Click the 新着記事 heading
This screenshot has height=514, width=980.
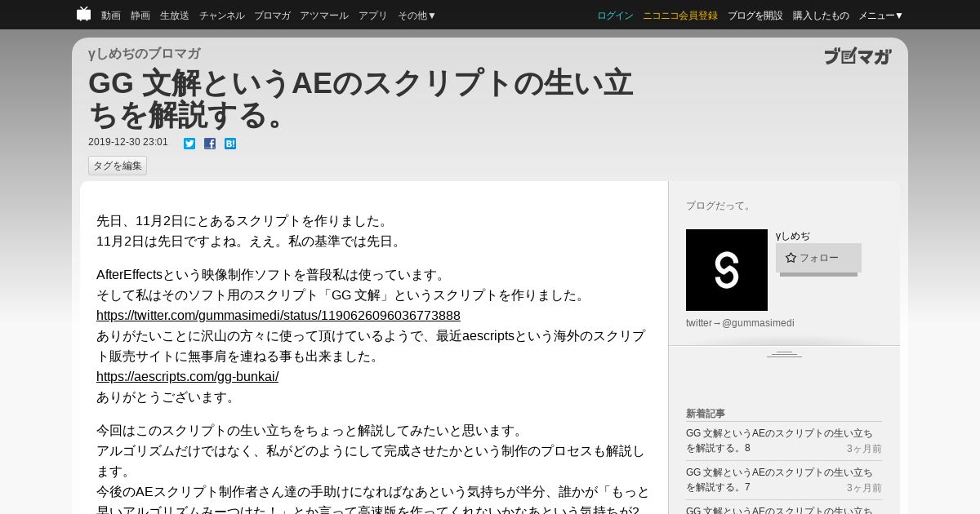(x=706, y=414)
